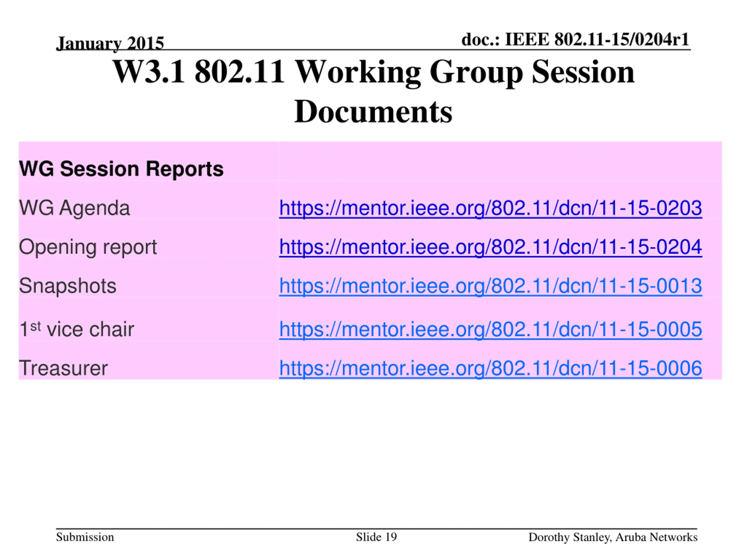Click the slide title 'W3.1 802.11 Working Group Session Documents'

[373, 92]
